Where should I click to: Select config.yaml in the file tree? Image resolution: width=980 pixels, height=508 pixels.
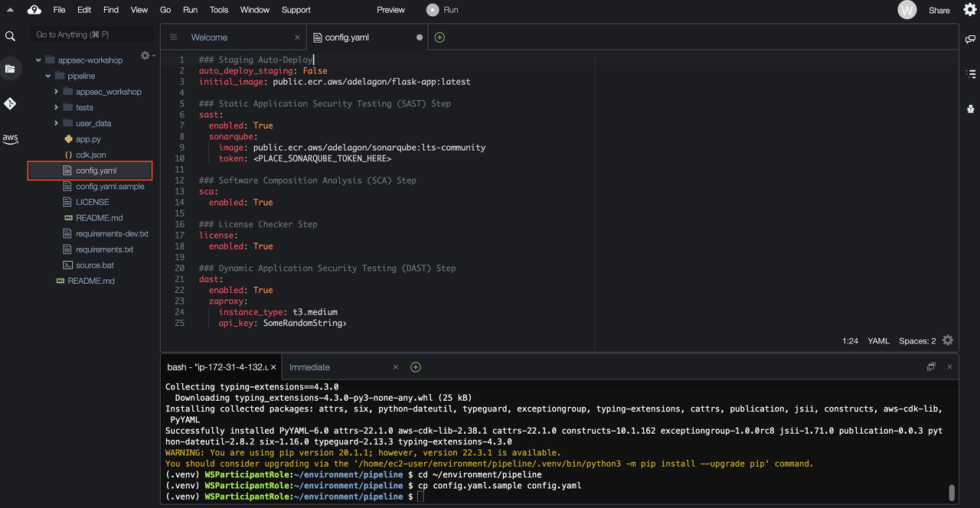(96, 171)
